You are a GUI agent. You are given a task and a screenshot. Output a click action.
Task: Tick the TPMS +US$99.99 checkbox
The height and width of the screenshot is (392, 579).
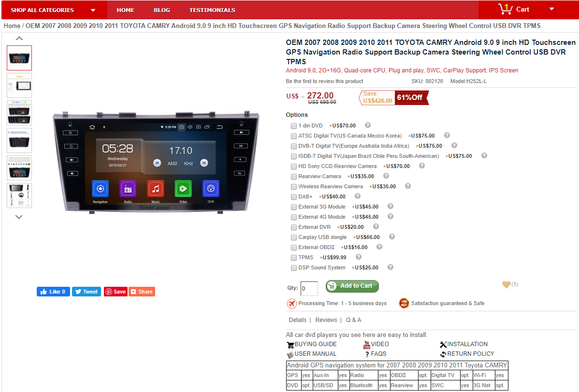[x=294, y=258]
